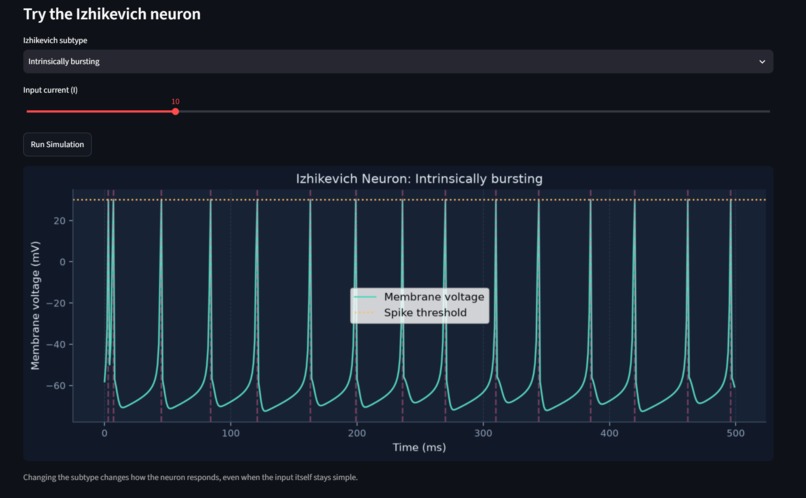The image size is (806, 498).
Task: Click the x-axis tick label '200'
Action: click(x=357, y=433)
